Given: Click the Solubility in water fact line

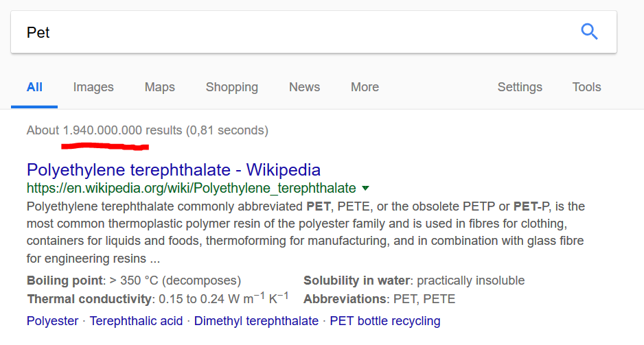Looking at the screenshot, I should point(414,281).
